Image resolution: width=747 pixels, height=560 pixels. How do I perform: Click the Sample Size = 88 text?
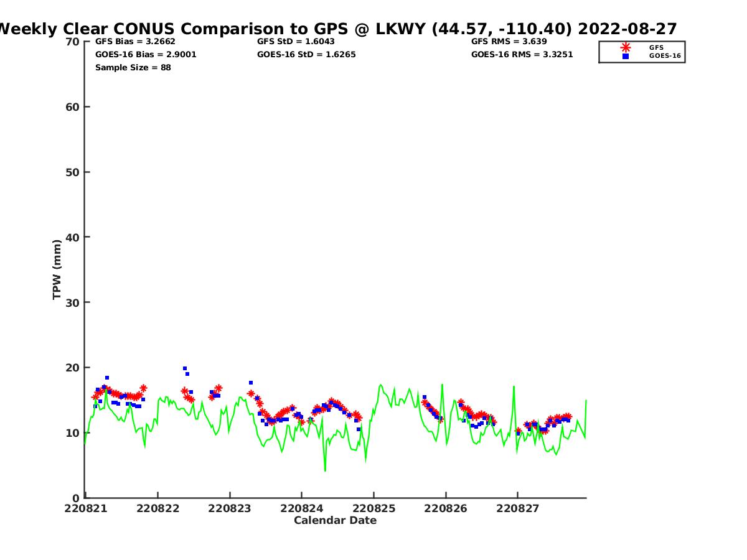coord(133,67)
